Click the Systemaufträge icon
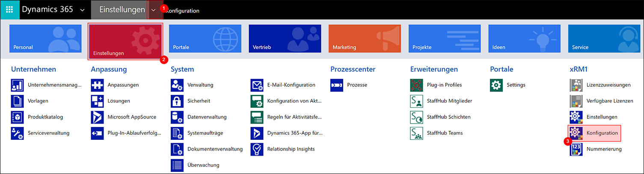This screenshot has width=644, height=174. click(x=177, y=133)
